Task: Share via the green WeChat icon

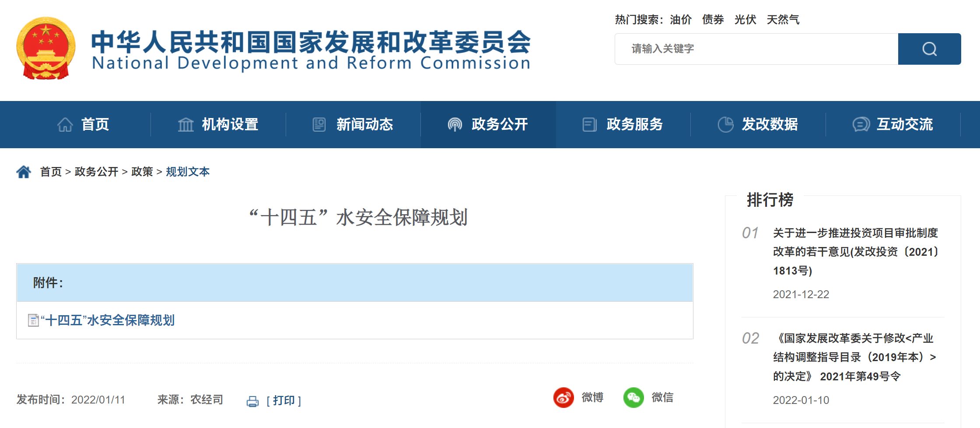Action: (633, 397)
